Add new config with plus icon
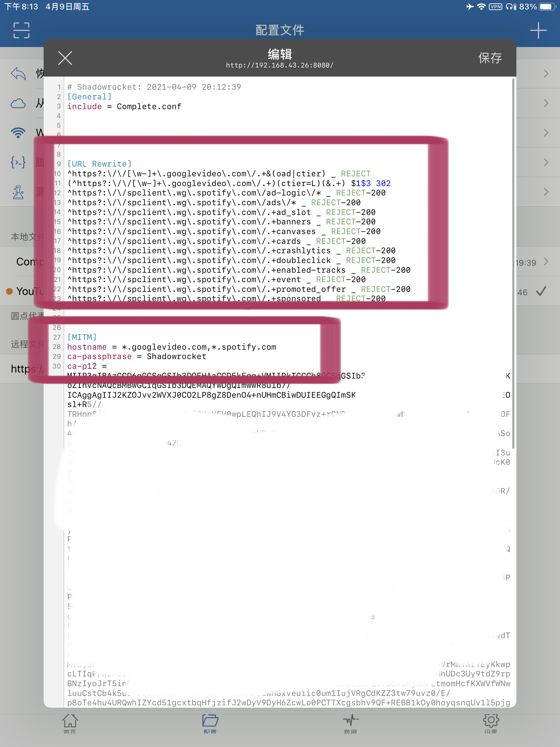The height and width of the screenshot is (747, 560). (538, 30)
